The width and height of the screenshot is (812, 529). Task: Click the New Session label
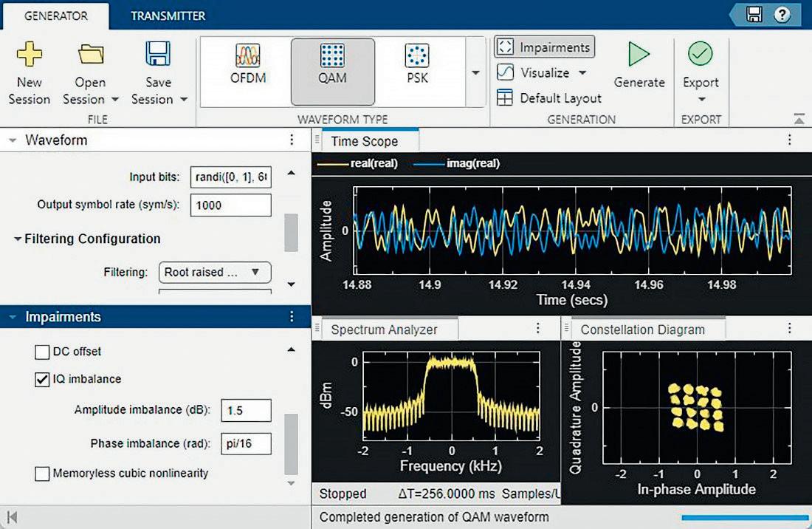pos(29,90)
